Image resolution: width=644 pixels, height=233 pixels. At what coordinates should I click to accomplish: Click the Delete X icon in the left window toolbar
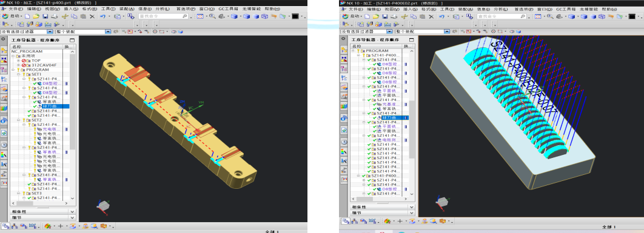(92, 16)
